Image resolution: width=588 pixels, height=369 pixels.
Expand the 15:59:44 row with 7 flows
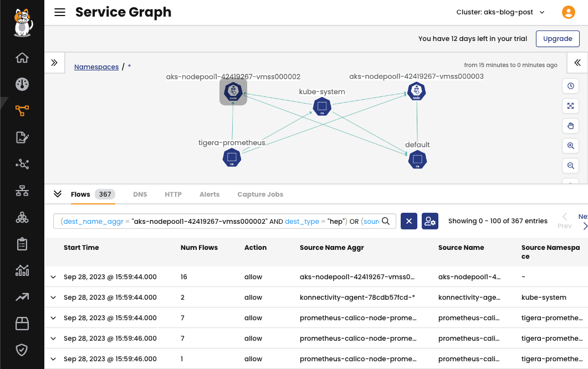click(53, 318)
